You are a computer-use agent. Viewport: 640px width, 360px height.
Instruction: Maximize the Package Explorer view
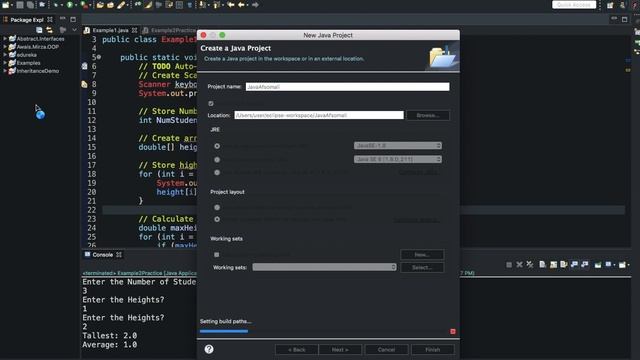[x=73, y=19]
